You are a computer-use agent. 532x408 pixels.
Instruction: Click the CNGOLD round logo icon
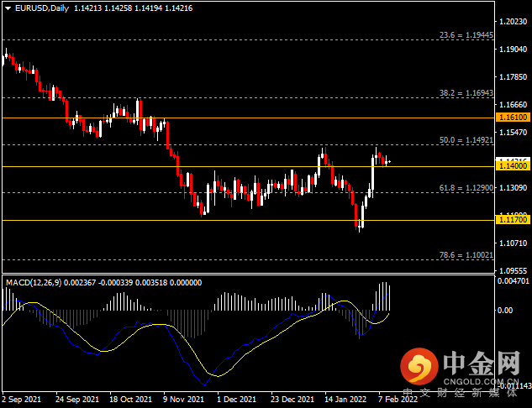tap(419, 367)
